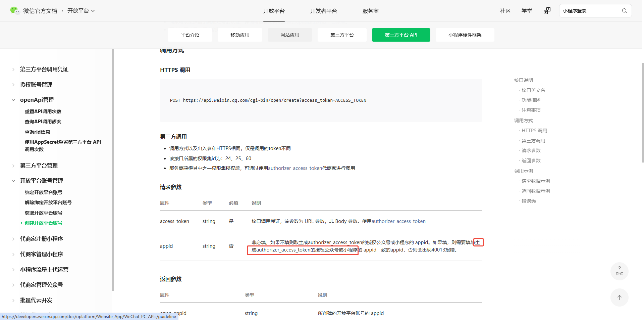Click authorizer_access_token link in 第三方调用 list

295,168
